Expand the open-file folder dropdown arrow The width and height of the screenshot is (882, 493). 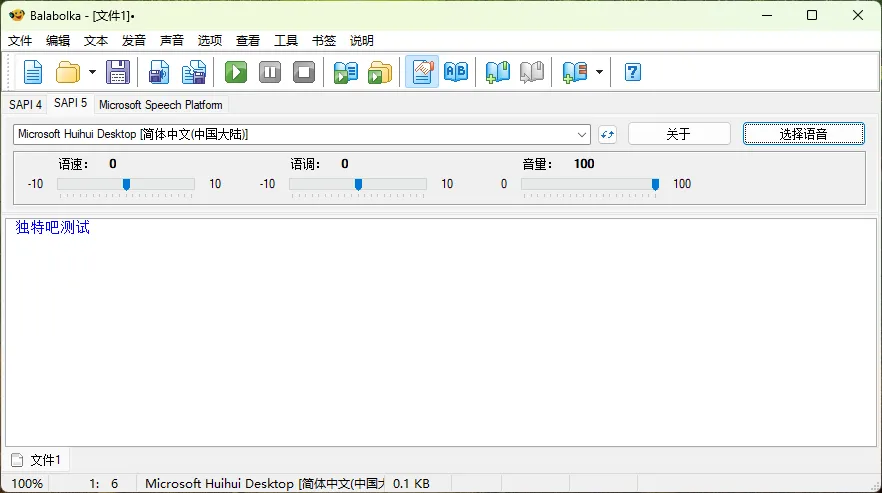pos(92,72)
